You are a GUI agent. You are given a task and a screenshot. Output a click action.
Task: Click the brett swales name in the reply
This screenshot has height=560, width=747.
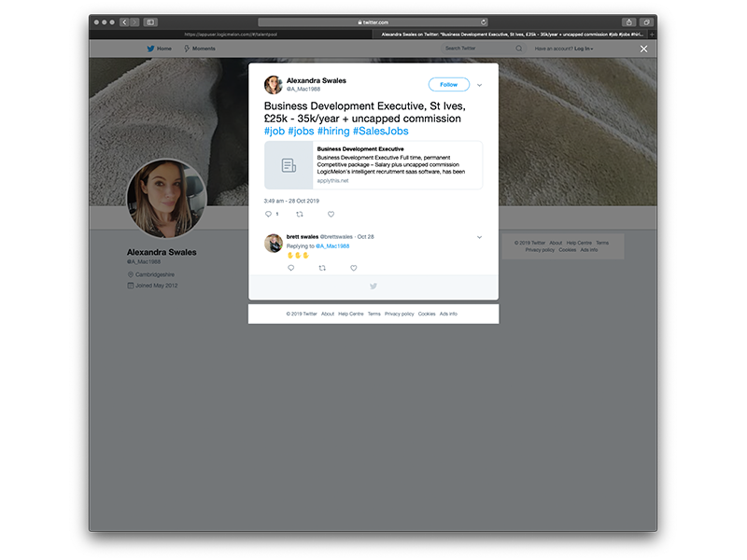click(x=302, y=237)
